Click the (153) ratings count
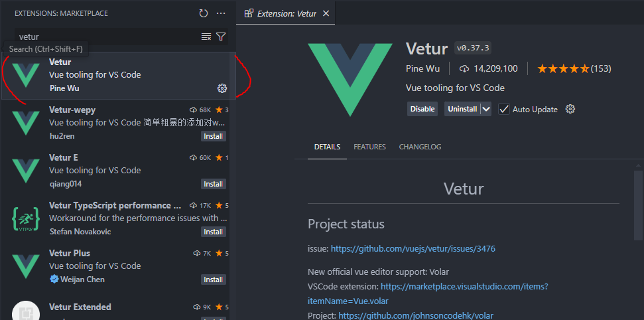Image resolution: width=644 pixels, height=320 pixels. (601, 68)
